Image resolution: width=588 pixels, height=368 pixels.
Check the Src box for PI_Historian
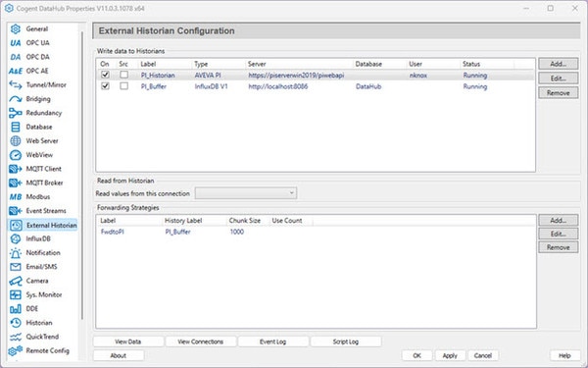(124, 75)
